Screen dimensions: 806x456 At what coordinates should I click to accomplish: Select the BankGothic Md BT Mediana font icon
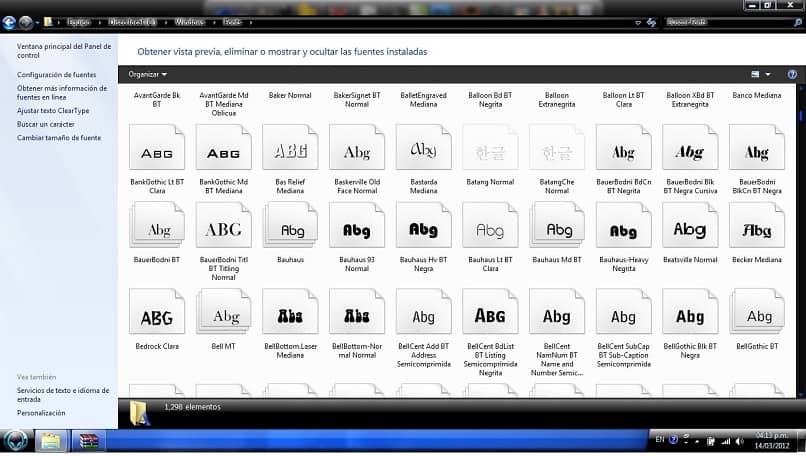(x=224, y=147)
